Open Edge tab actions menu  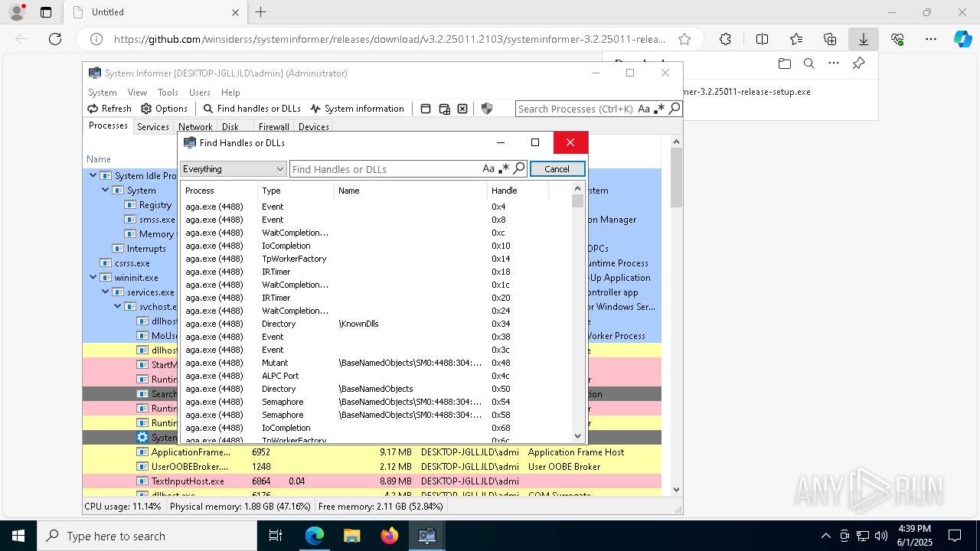pos(46,12)
